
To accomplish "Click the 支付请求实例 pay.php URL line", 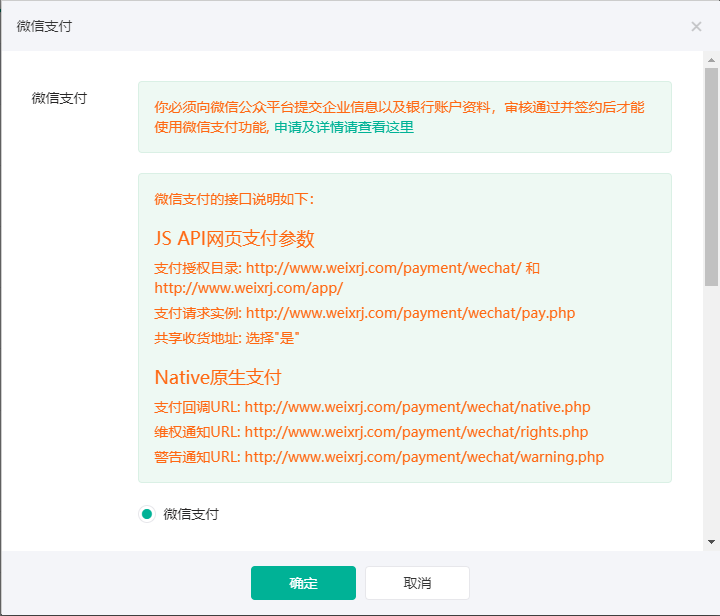I will coord(365,313).
